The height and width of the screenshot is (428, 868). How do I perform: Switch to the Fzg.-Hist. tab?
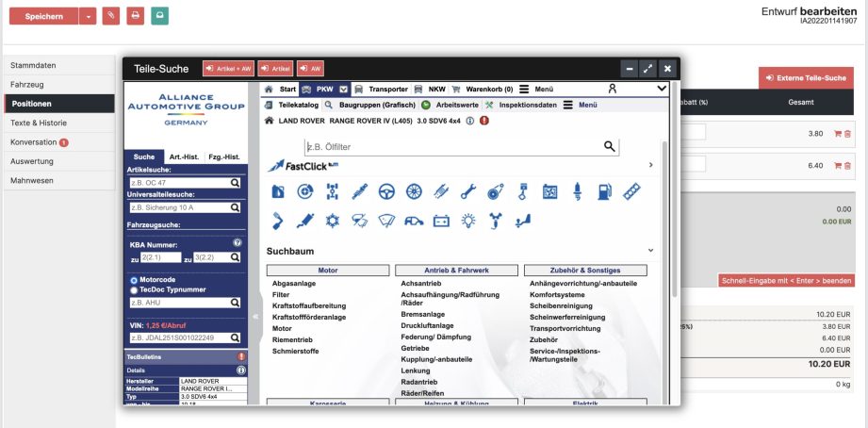(x=223, y=157)
